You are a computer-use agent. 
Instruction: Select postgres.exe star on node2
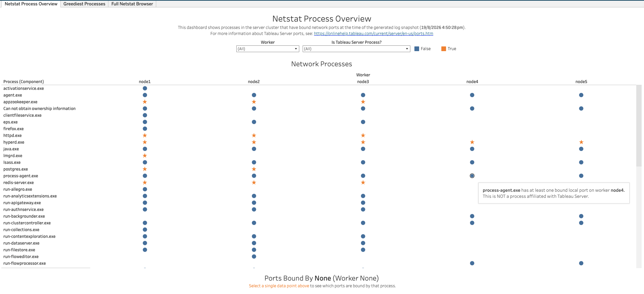point(254,169)
